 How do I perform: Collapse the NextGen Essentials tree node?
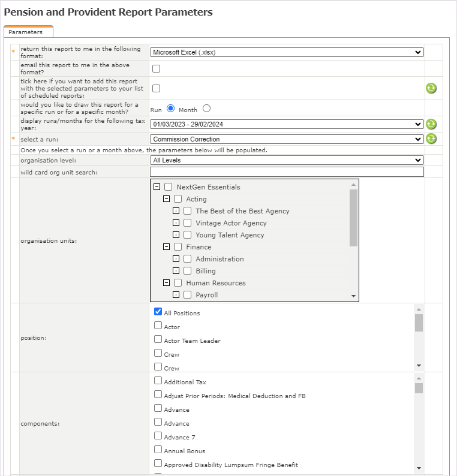[x=157, y=187]
